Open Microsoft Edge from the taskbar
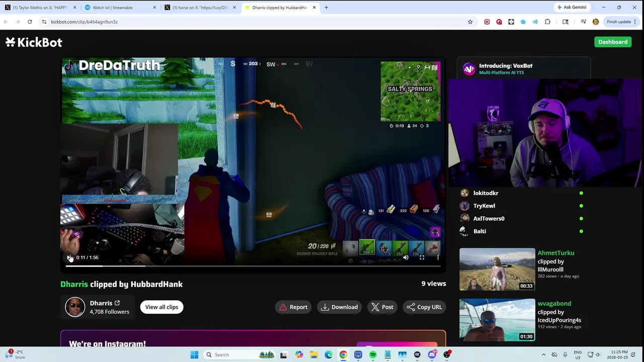This screenshot has width=644, height=362. pos(329,354)
